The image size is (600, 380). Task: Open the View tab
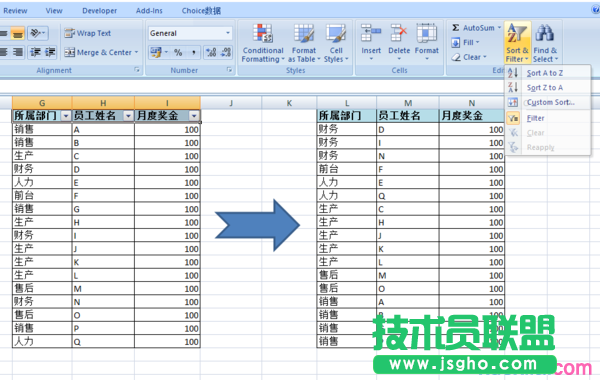click(x=54, y=11)
